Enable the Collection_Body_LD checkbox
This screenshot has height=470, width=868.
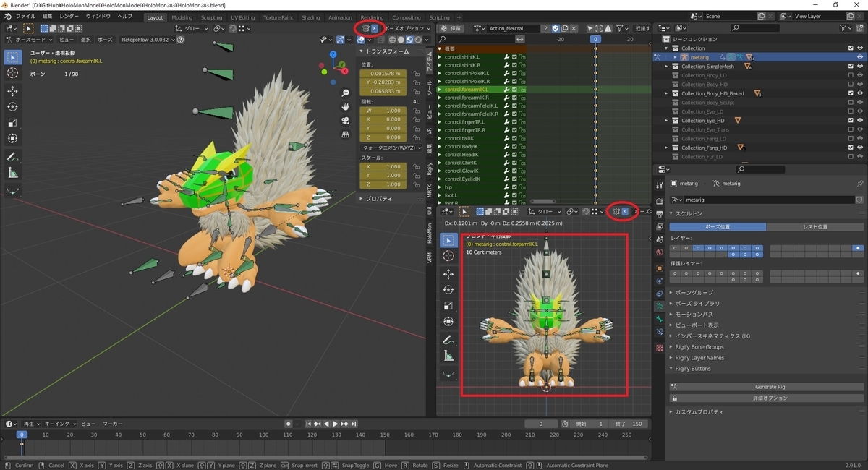pyautogui.click(x=851, y=75)
